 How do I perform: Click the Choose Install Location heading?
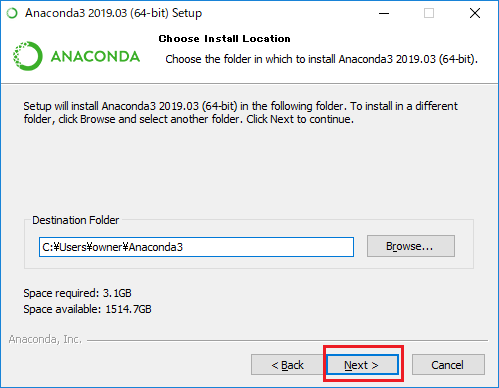pyautogui.click(x=224, y=39)
